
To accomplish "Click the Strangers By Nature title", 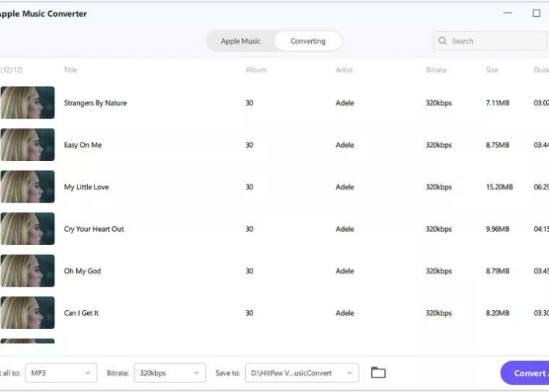I will pyautogui.click(x=95, y=103).
